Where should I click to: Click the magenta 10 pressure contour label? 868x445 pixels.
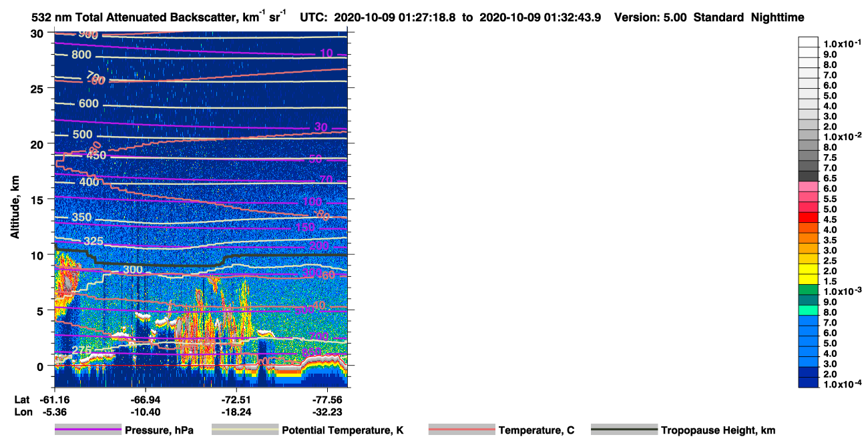tap(326, 53)
